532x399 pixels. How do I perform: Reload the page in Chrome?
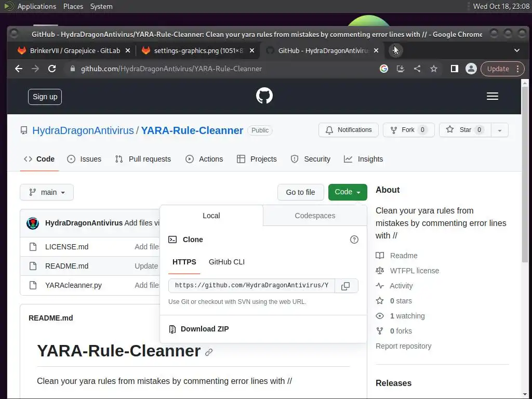52,69
